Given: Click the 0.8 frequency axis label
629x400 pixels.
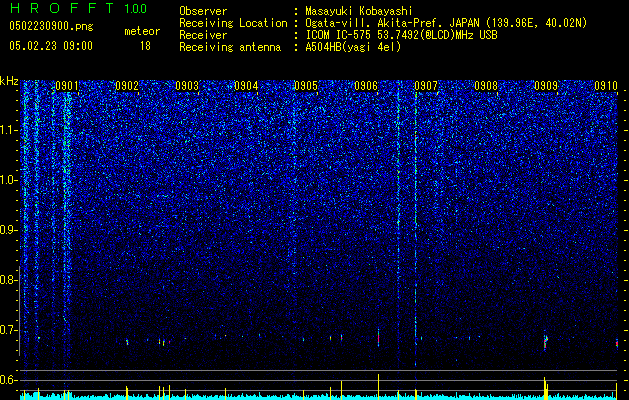Looking at the screenshot, I should click(8, 280).
